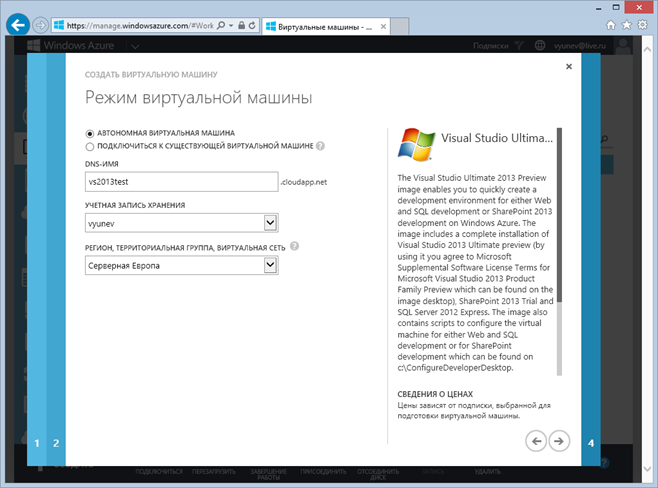Click Подключиться in bottom command bar
The height and width of the screenshot is (488, 658).
[159, 472]
